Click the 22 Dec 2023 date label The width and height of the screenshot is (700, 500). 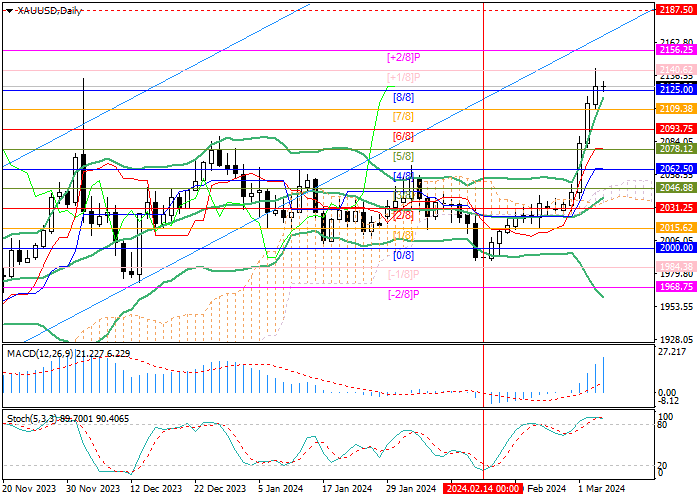pos(220,488)
